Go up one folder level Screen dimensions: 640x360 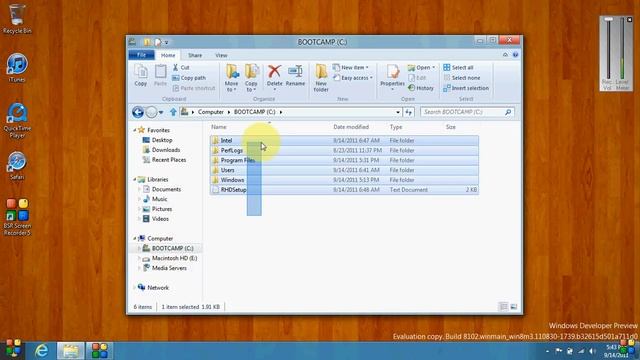173,112
